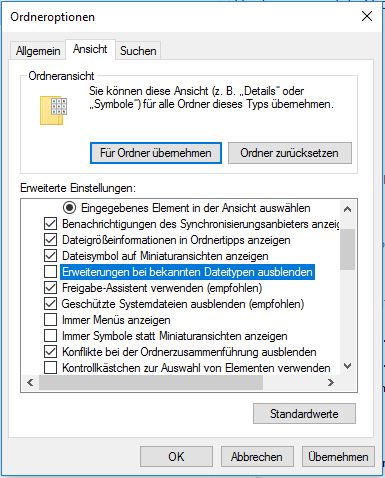Click the left arrow of horizontal scrollbar
The image size is (385, 478).
(30, 382)
